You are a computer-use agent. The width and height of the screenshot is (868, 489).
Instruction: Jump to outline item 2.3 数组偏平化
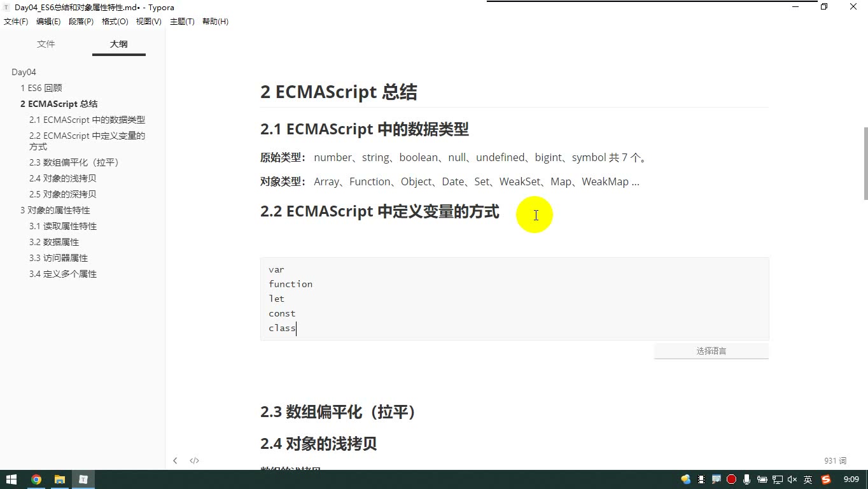click(x=74, y=162)
